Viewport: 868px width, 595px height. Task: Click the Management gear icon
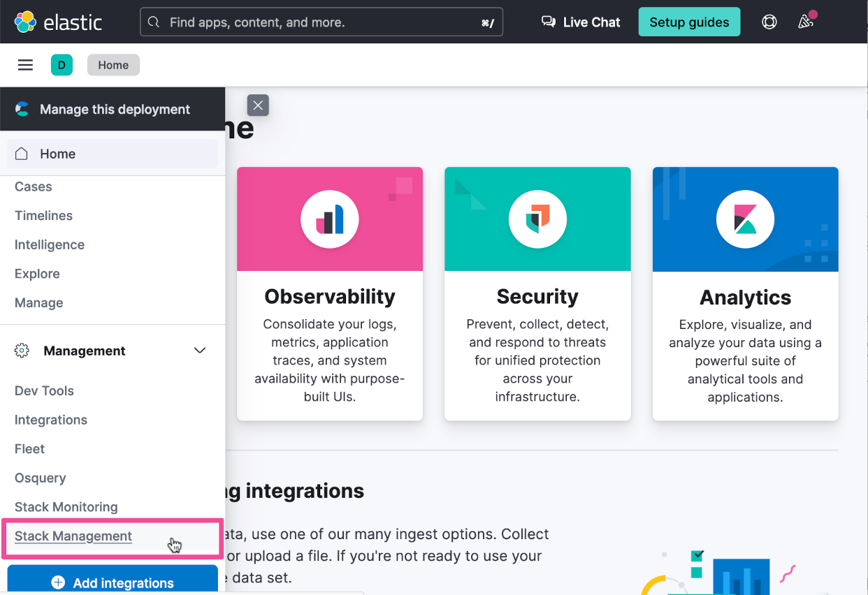coord(22,351)
